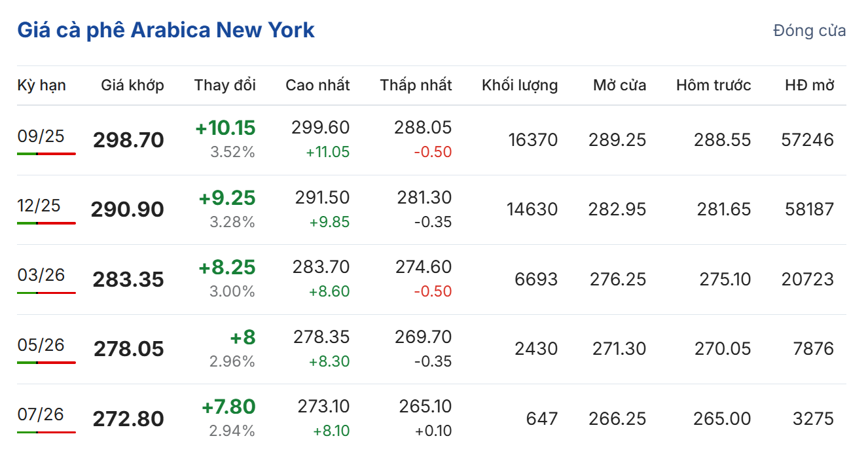Click the 'Đóng cửa' status label
The width and height of the screenshot is (868, 453).
809,31
